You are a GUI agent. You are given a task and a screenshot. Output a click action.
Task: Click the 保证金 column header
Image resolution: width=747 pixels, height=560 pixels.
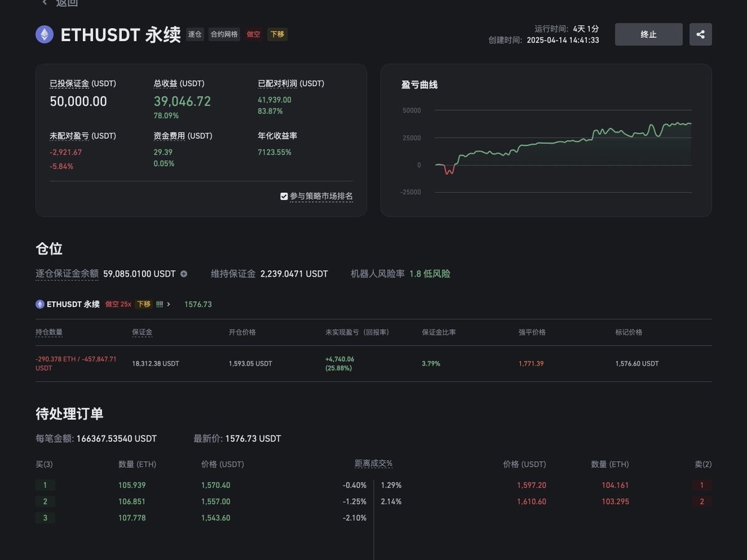click(x=142, y=332)
